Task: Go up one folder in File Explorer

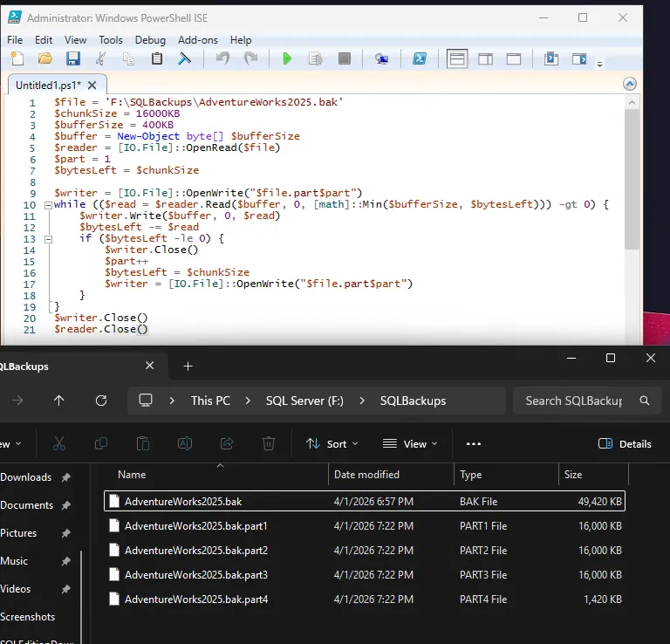Action: (59, 401)
